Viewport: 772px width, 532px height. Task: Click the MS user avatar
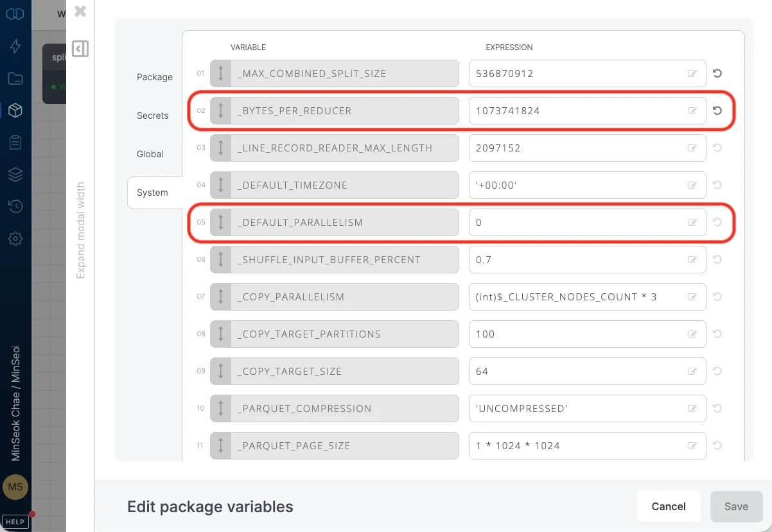pyautogui.click(x=15, y=487)
